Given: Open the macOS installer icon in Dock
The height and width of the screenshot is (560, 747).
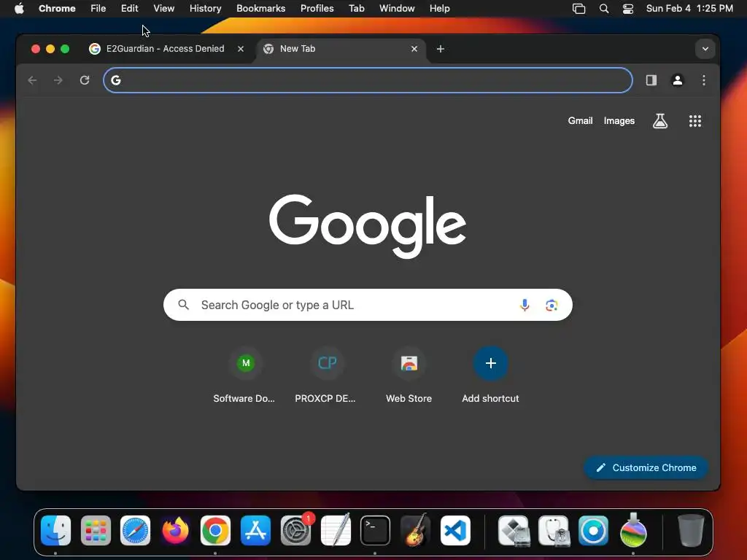Looking at the screenshot, I should click(633, 531).
